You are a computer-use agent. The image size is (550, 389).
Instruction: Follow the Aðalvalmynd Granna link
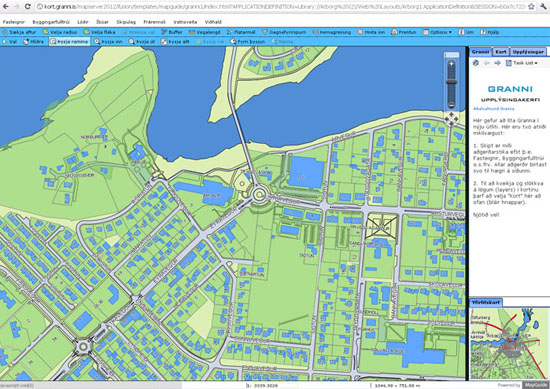[494, 109]
